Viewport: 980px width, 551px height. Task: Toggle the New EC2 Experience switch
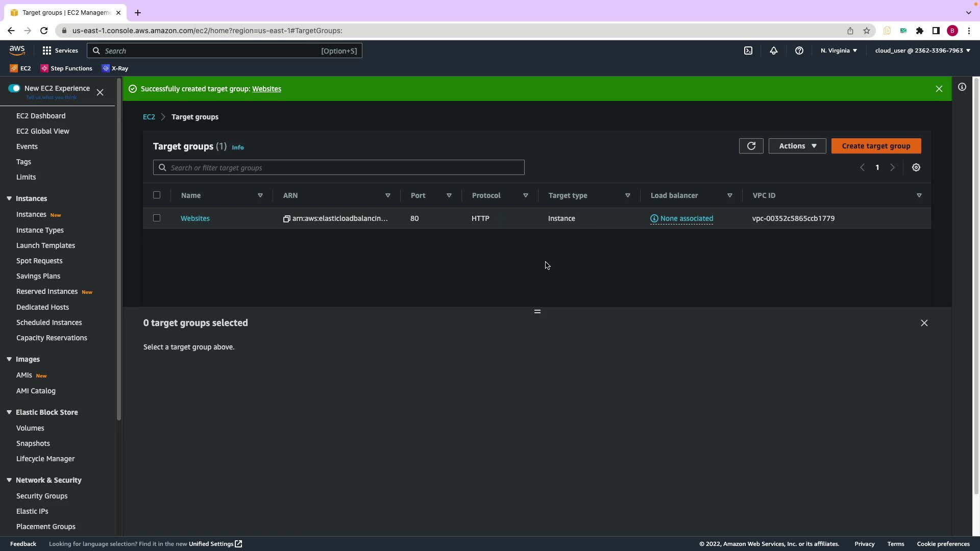[14, 88]
